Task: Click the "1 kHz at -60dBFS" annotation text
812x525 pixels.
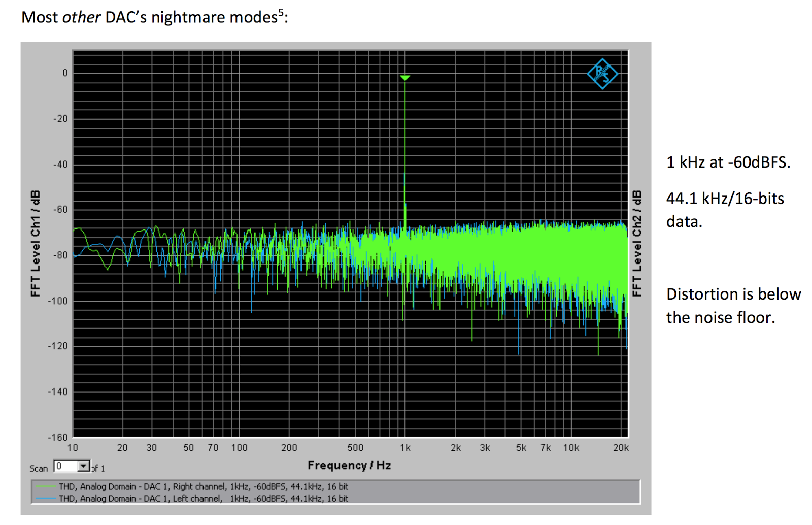Action: pyautogui.click(x=728, y=162)
